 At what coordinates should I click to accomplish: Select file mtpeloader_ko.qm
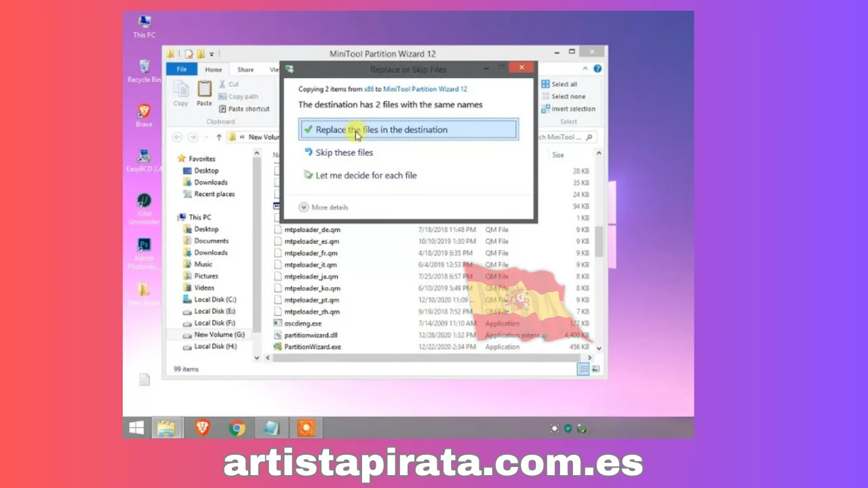[307, 288]
